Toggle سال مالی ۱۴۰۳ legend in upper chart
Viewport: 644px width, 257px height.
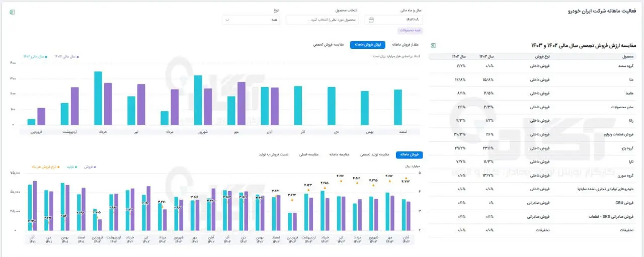pyautogui.click(x=66, y=57)
